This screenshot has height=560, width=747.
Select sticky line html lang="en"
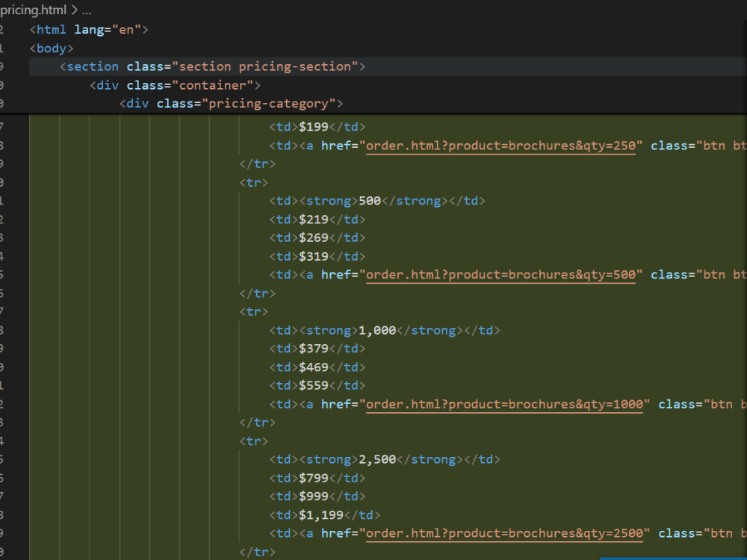(x=89, y=30)
